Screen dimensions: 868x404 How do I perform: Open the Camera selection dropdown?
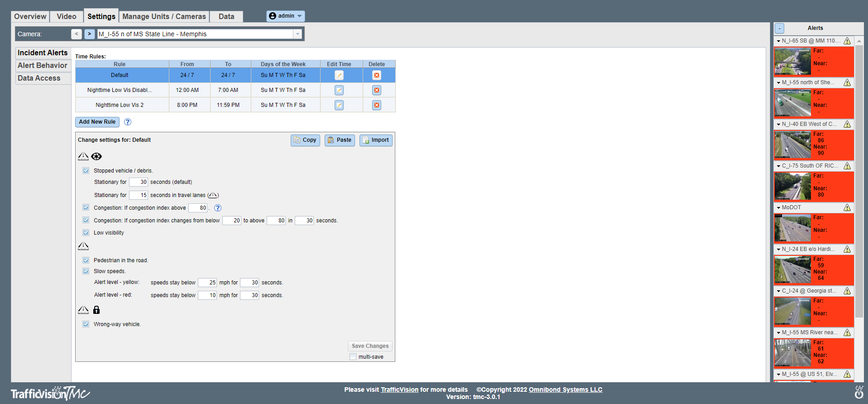pos(297,34)
